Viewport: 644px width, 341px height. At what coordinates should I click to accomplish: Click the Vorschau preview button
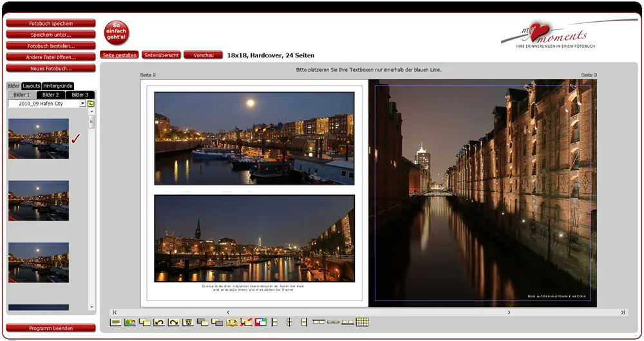203,55
